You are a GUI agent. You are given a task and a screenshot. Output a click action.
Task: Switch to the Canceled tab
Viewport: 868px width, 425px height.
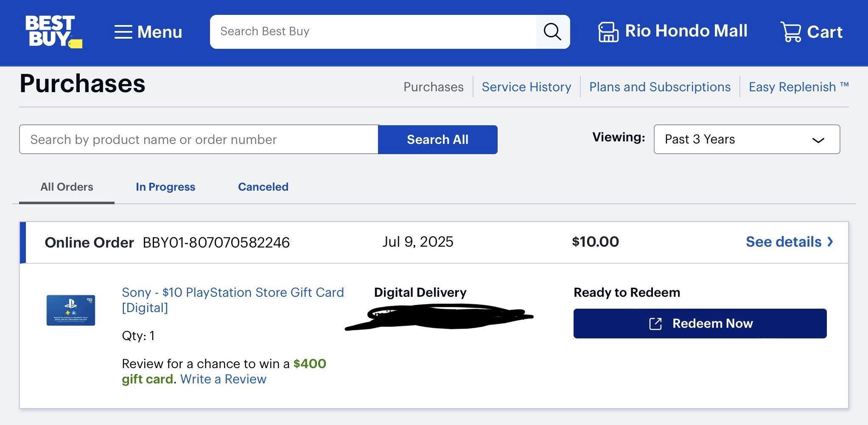pyautogui.click(x=263, y=187)
